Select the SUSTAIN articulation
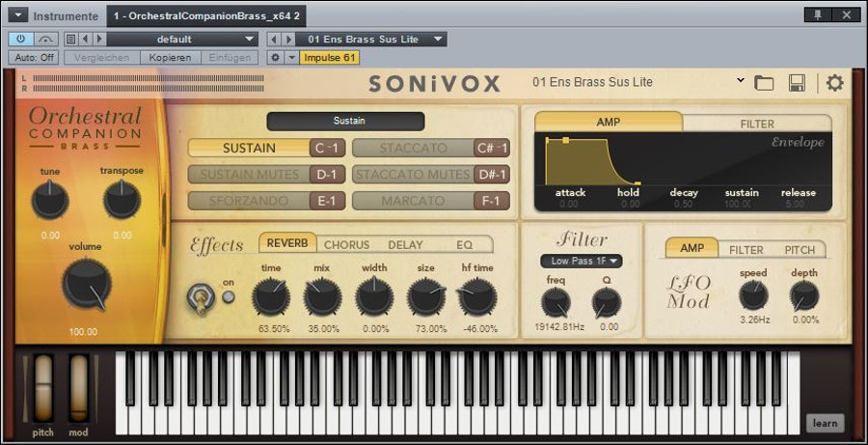868x445 pixels. pos(249,148)
